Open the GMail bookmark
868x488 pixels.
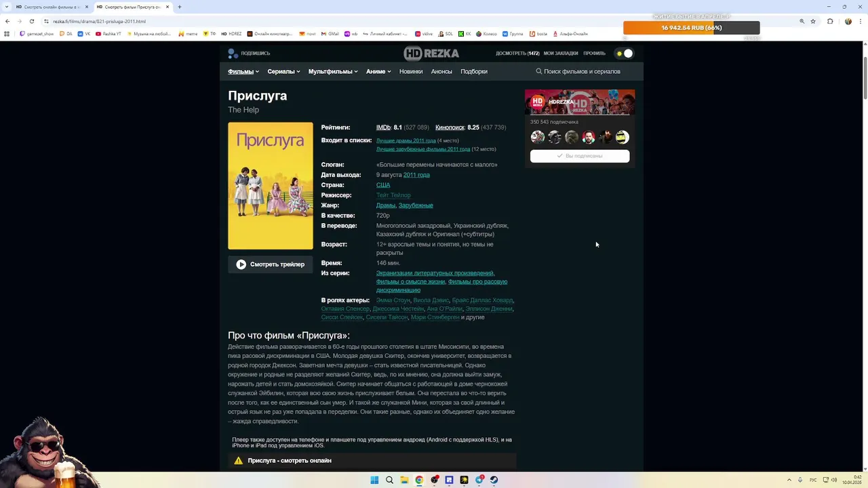coord(330,34)
